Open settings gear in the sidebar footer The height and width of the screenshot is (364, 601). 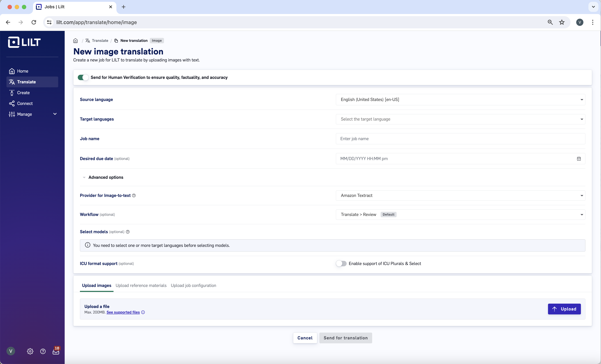coord(30,351)
